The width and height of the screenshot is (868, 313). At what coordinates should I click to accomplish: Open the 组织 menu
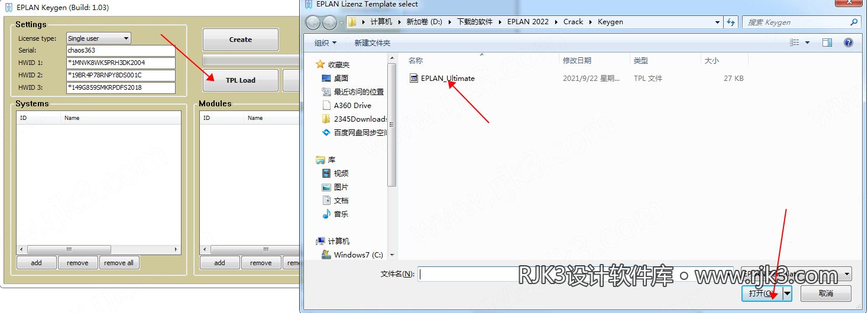tap(325, 43)
